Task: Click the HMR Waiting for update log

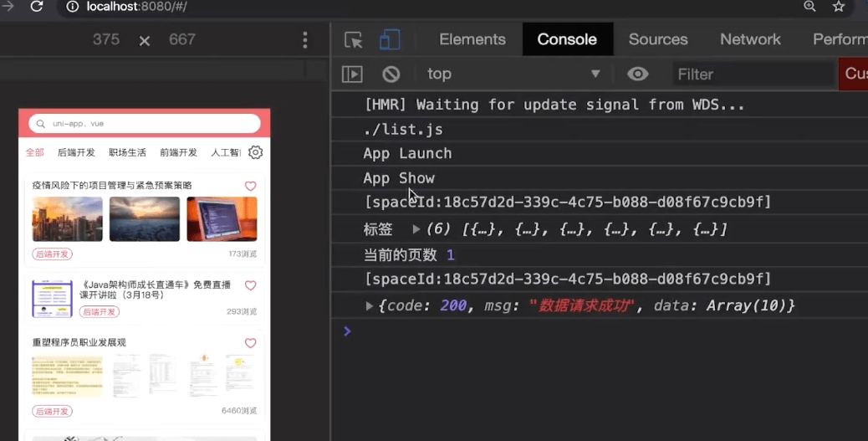Action: 554,105
